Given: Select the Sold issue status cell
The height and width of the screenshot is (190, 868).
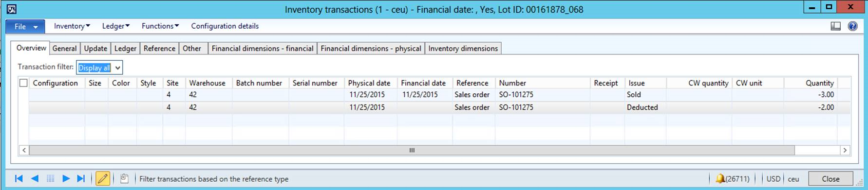Looking at the screenshot, I should point(645,95).
